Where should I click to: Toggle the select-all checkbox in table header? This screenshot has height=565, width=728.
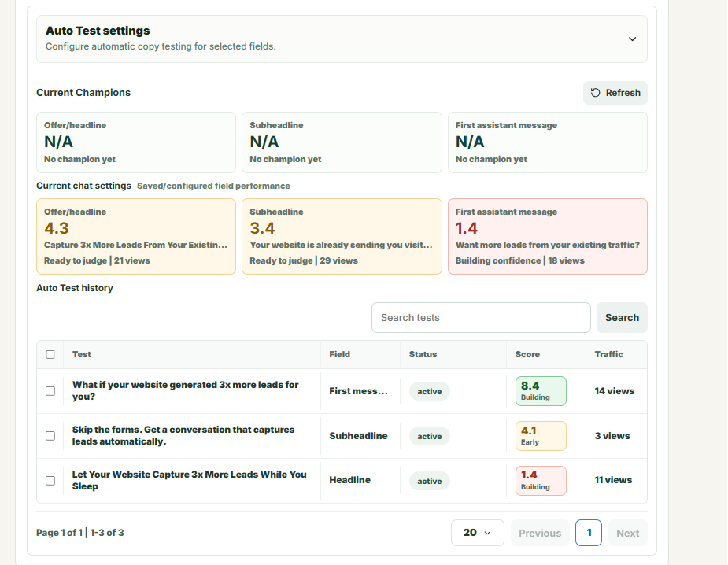click(x=50, y=355)
